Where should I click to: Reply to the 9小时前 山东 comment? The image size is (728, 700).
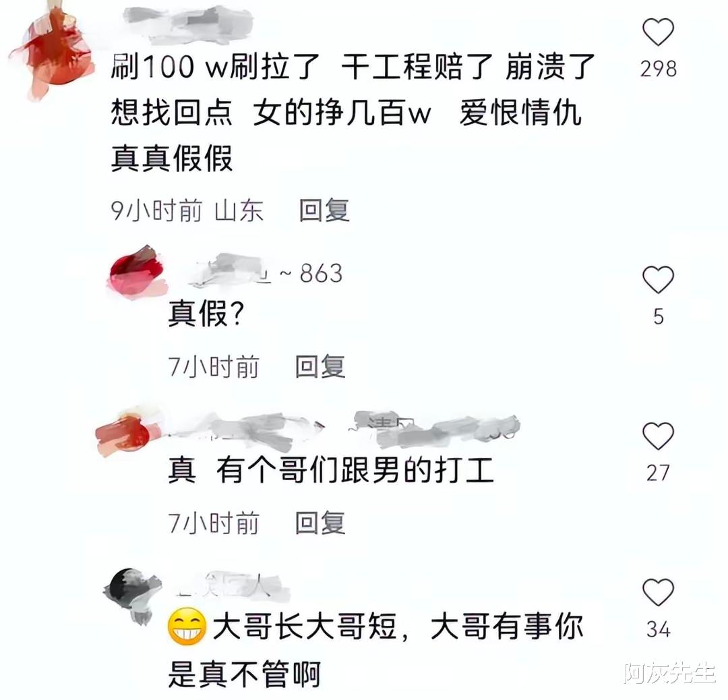click(324, 210)
